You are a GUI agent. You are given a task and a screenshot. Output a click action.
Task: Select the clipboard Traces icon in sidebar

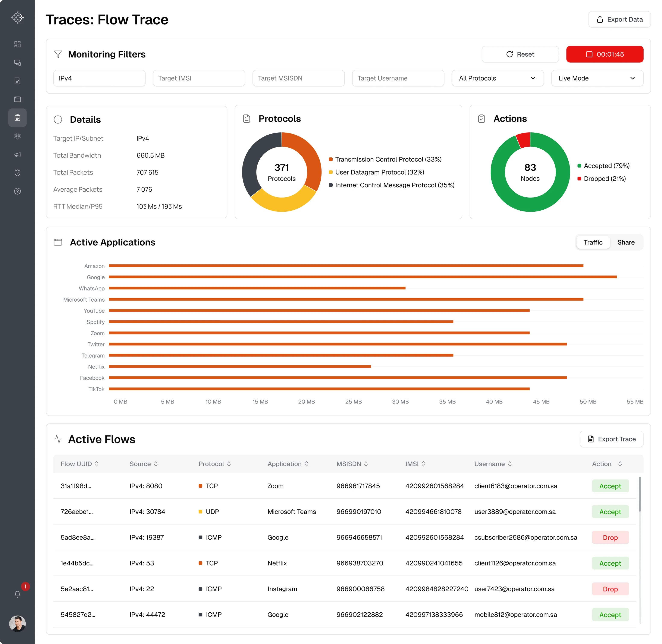[x=17, y=117]
